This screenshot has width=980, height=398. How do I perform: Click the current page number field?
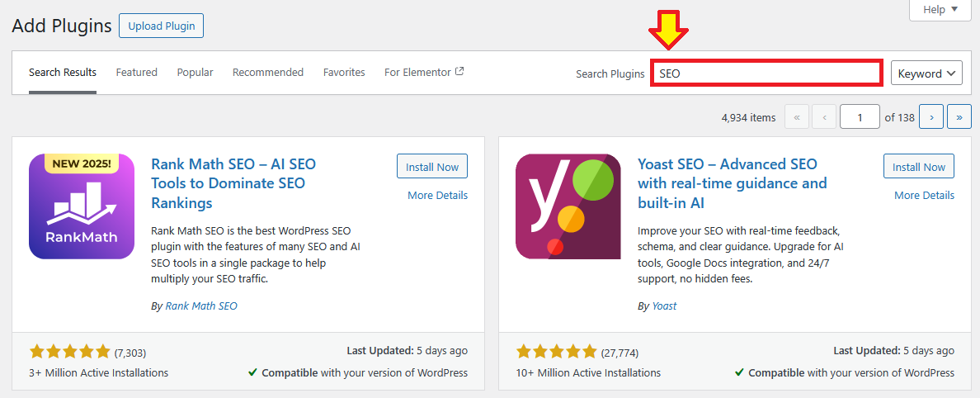point(860,117)
